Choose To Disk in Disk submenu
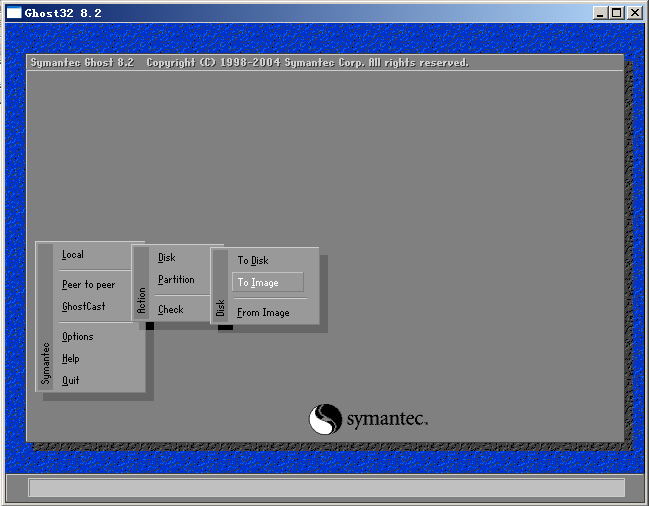 pyautogui.click(x=253, y=261)
